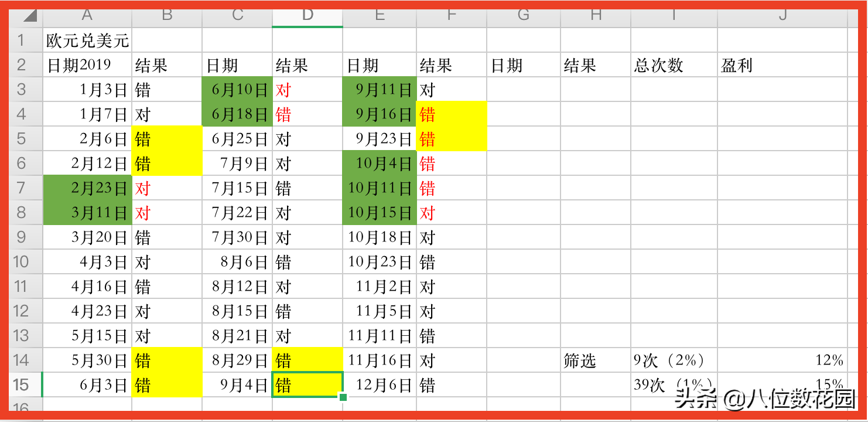Select the 4月3日 date cell
This screenshot has height=422, width=868.
click(88, 262)
